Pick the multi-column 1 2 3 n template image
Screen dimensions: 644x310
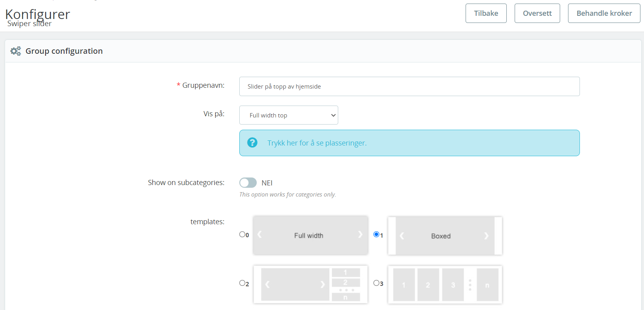[445, 285]
